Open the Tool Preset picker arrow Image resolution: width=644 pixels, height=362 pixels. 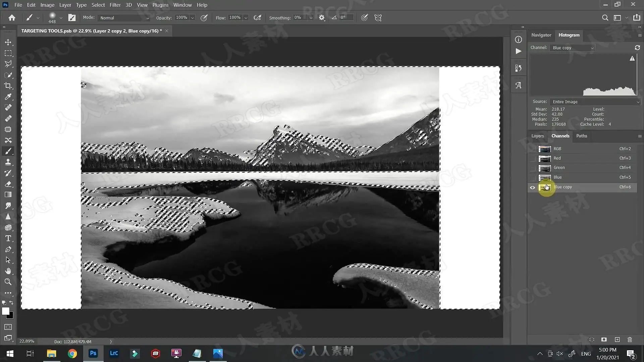click(38, 18)
